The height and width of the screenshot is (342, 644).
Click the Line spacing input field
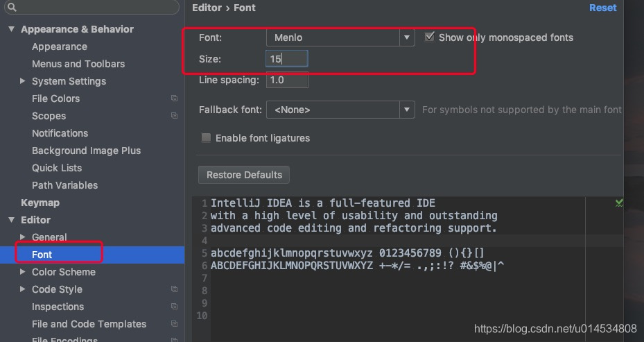click(286, 80)
